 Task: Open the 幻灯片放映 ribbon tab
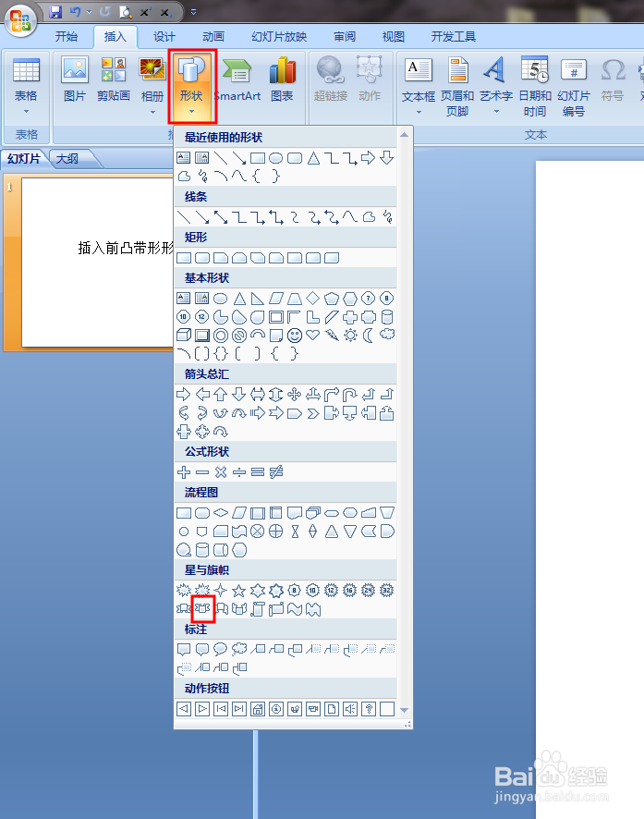click(279, 37)
